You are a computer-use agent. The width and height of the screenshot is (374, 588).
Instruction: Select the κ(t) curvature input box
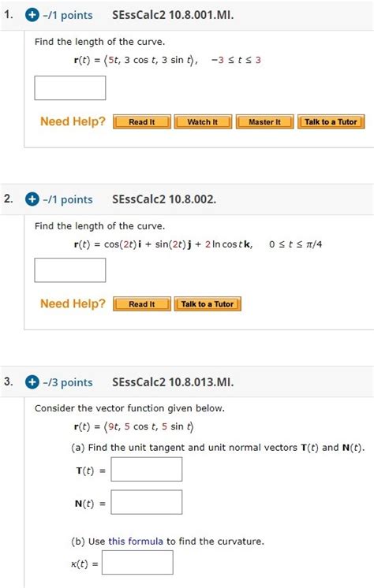(x=137, y=562)
